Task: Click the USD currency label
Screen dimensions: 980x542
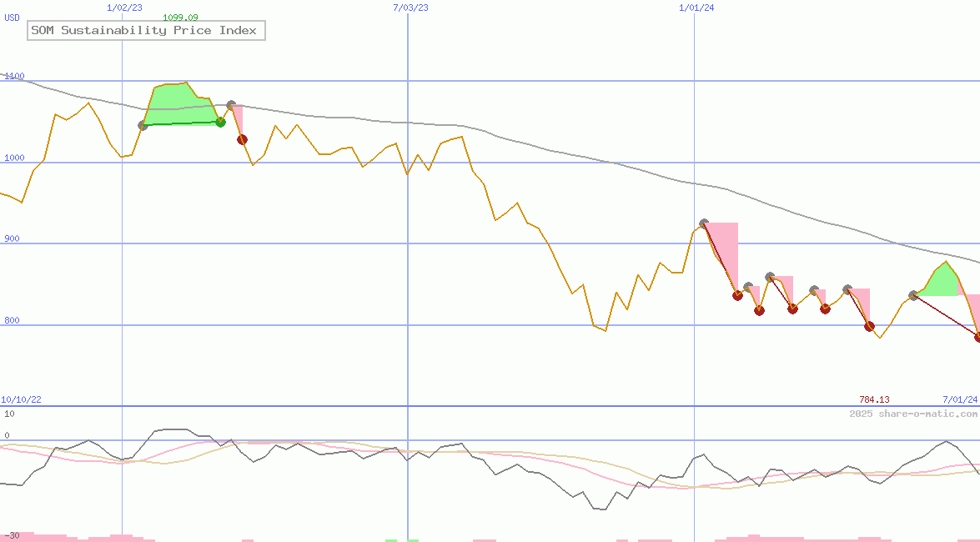Action: [13, 18]
